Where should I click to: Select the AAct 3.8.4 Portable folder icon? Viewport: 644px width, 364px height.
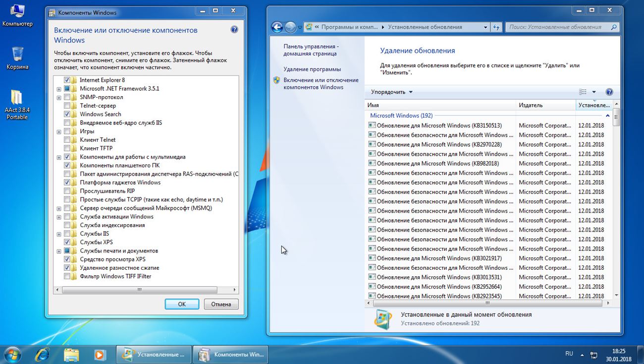17,105
